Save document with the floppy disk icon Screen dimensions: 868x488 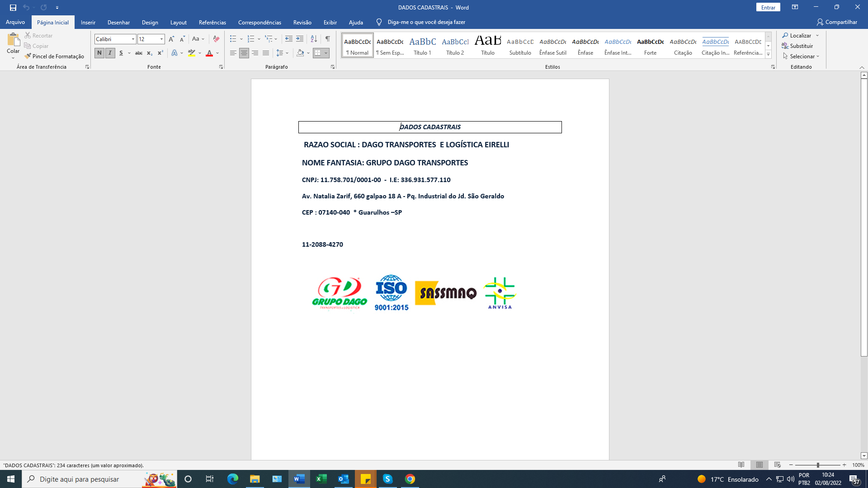click(13, 8)
